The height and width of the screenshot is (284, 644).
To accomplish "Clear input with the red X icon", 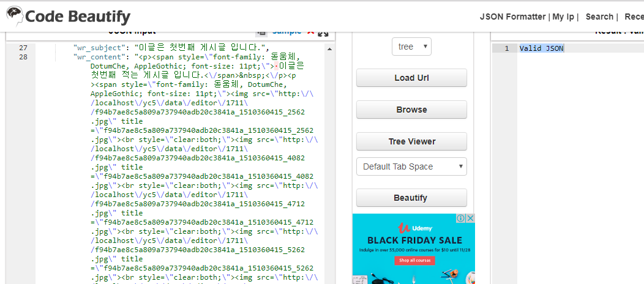I will 310,32.
